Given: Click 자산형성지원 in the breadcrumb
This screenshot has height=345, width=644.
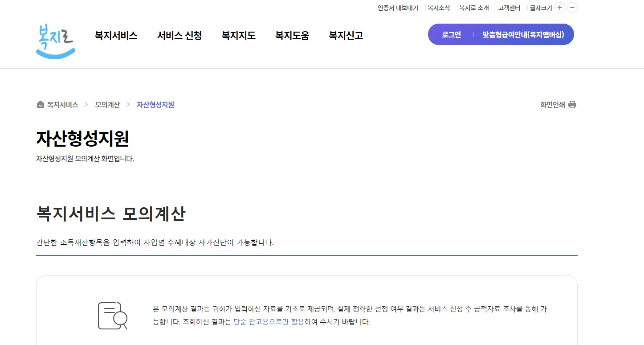Looking at the screenshot, I should (x=155, y=104).
